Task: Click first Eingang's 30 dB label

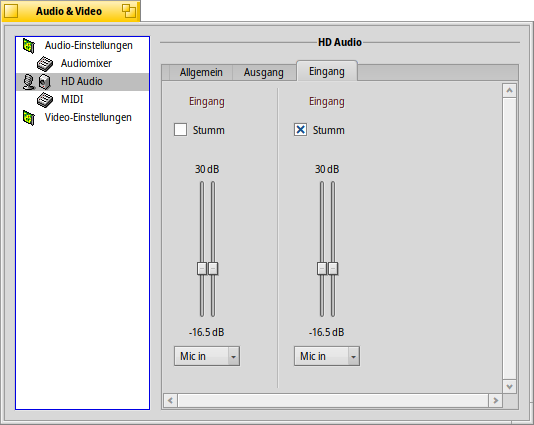Action: (x=207, y=169)
